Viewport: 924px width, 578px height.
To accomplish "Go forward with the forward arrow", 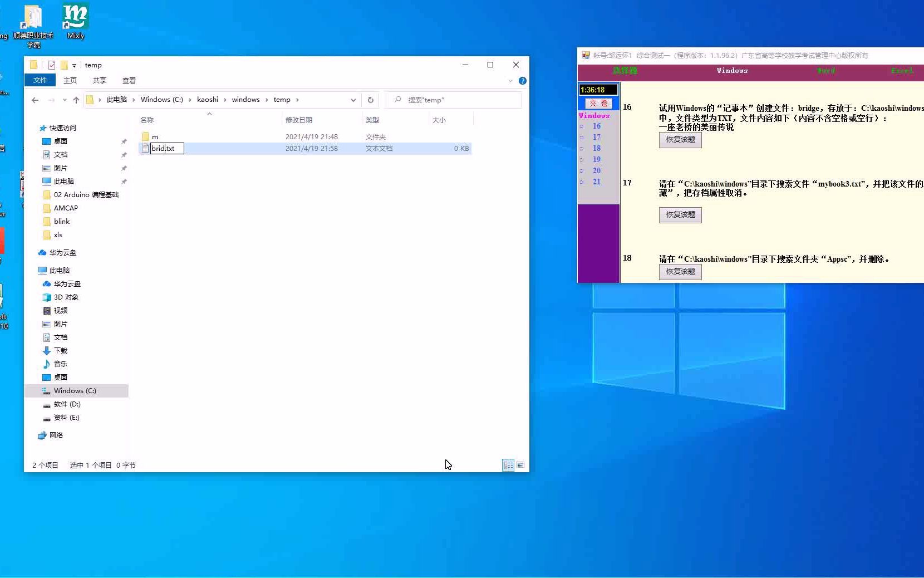I will click(51, 100).
